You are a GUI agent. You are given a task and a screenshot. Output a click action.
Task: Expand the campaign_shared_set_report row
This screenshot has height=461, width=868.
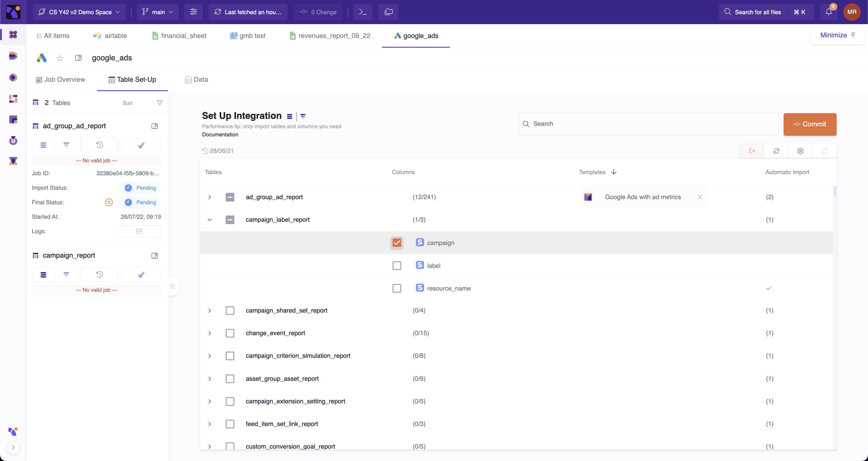click(x=209, y=310)
